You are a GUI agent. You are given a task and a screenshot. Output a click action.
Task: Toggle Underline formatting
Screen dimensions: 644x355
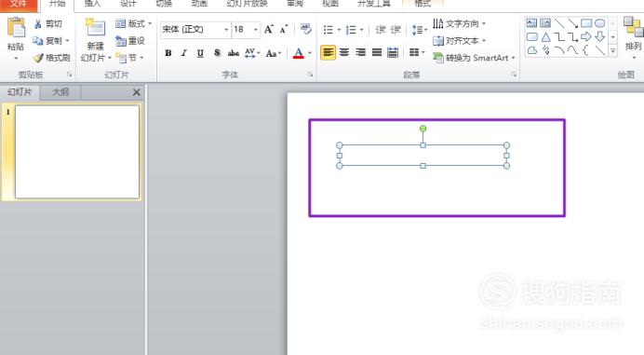point(200,53)
